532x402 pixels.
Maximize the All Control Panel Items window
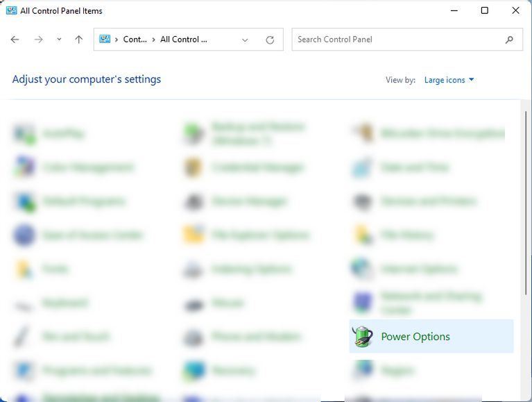tap(485, 10)
